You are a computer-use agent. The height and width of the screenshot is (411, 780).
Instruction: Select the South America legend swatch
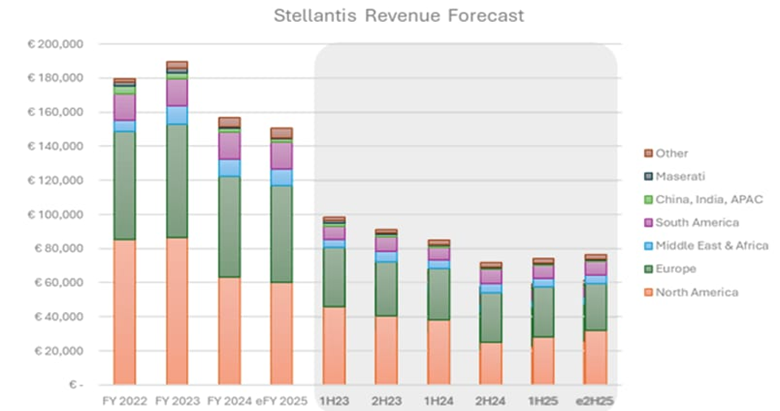(648, 222)
